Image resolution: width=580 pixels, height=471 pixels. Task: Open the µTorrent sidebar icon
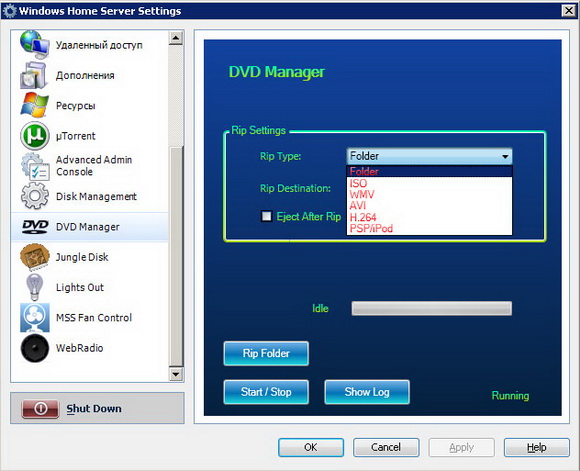(34, 136)
